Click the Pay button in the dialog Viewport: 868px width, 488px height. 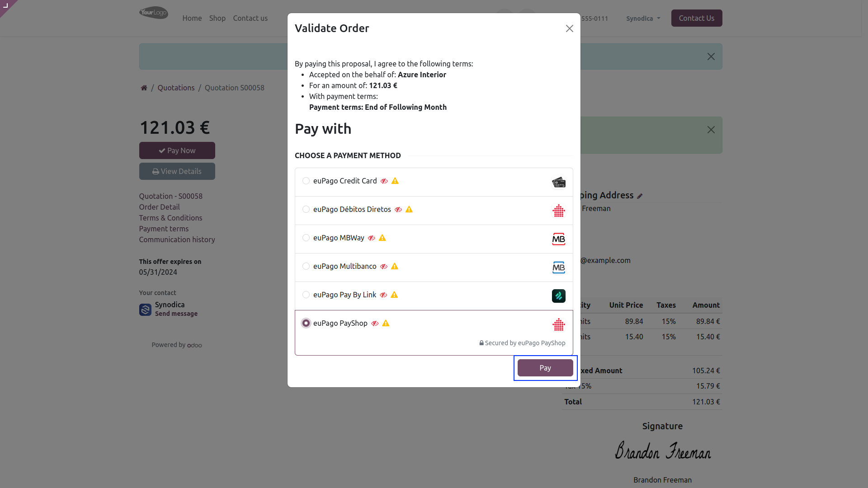click(545, 368)
